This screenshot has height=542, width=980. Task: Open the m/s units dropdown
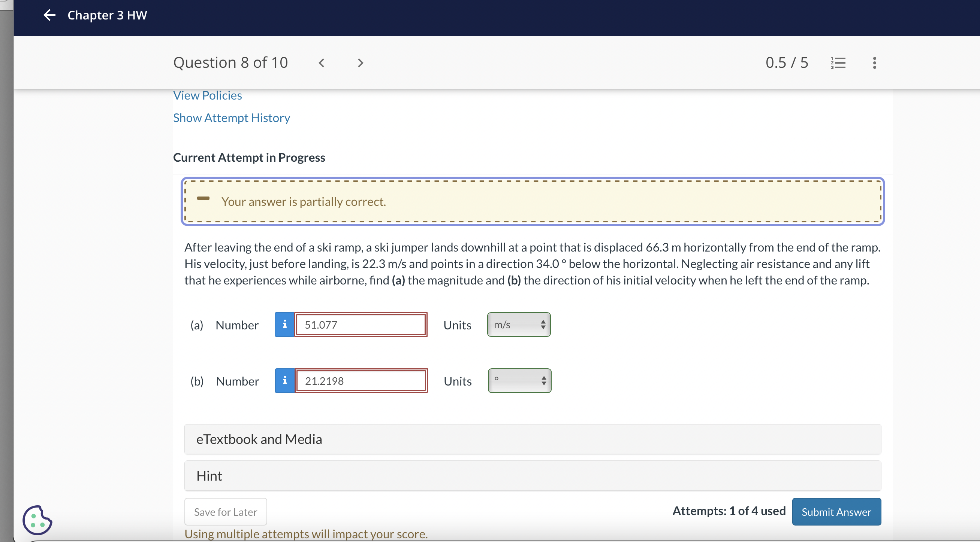[519, 325]
